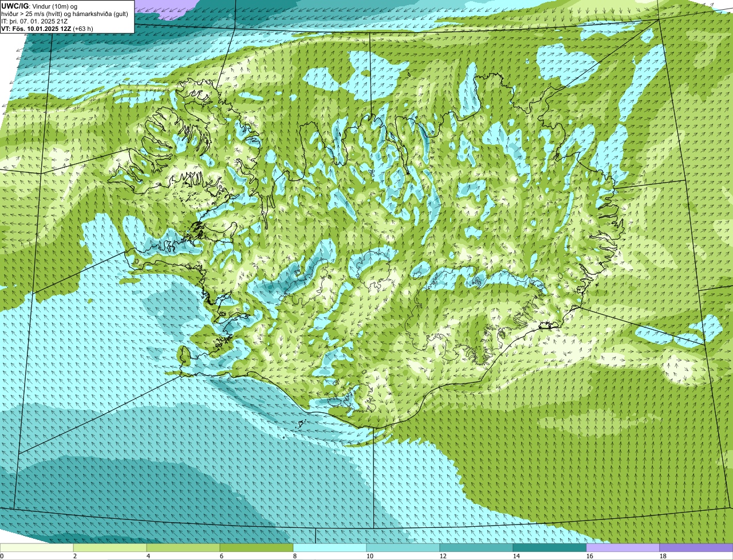Click the legend tick label "18"
Screen dimensions: 733x560
coord(663,556)
